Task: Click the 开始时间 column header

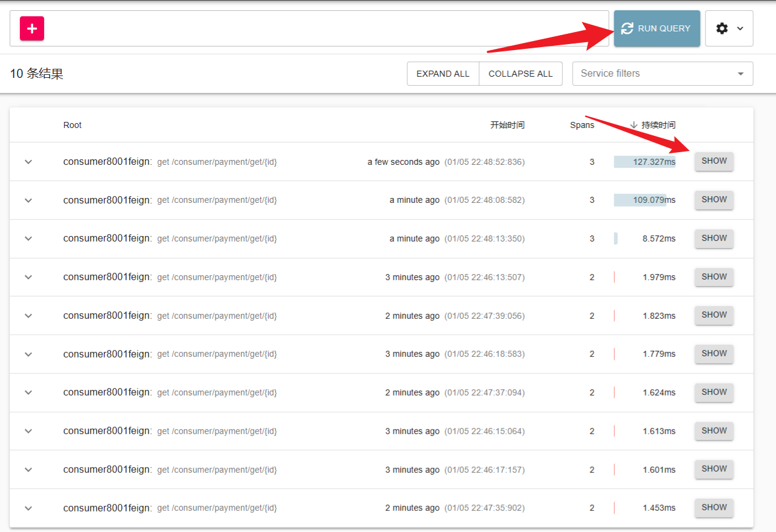Action: click(x=507, y=125)
